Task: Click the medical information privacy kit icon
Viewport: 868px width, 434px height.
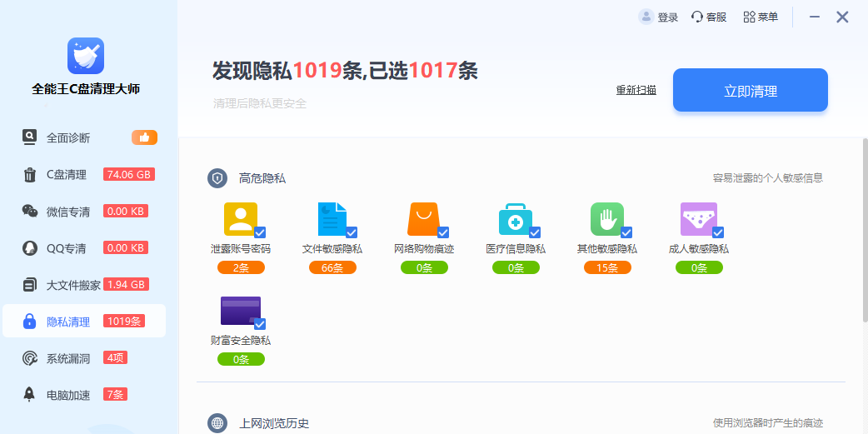Action: click(515, 219)
